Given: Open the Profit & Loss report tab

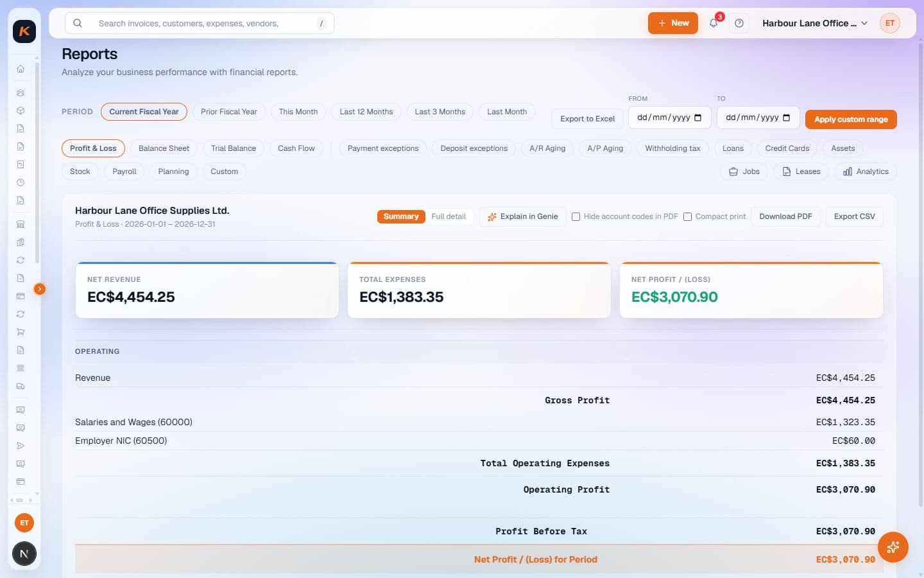Looking at the screenshot, I should pos(93,148).
